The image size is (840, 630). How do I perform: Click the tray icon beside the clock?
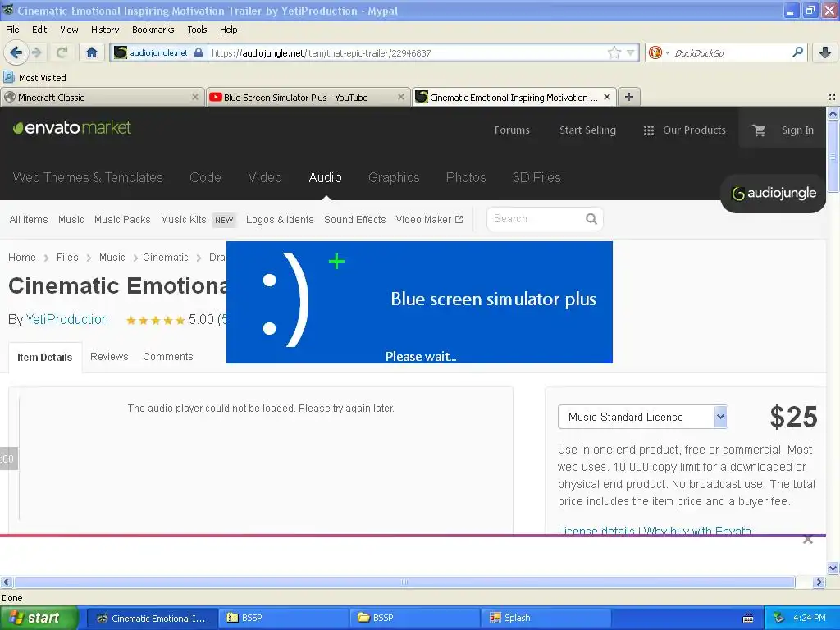pyautogui.click(x=779, y=618)
